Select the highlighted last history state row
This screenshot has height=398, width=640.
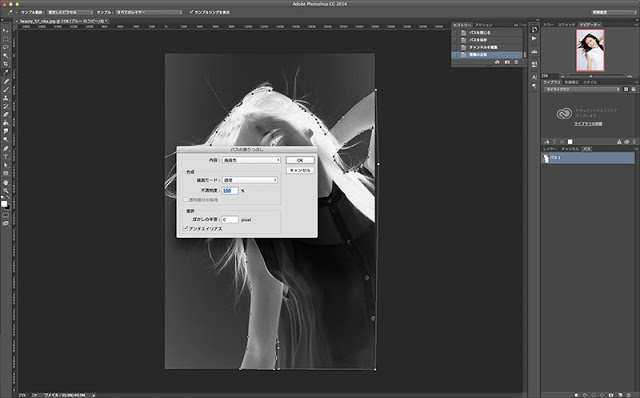[x=487, y=55]
